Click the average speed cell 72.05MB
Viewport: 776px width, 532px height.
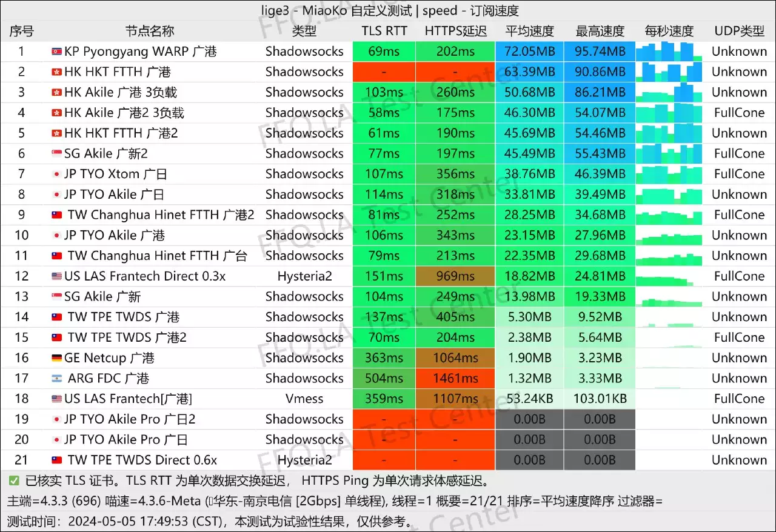click(x=529, y=52)
